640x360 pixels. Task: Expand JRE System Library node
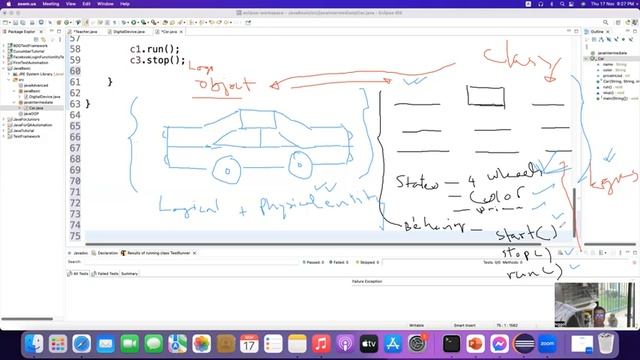tap(9, 74)
